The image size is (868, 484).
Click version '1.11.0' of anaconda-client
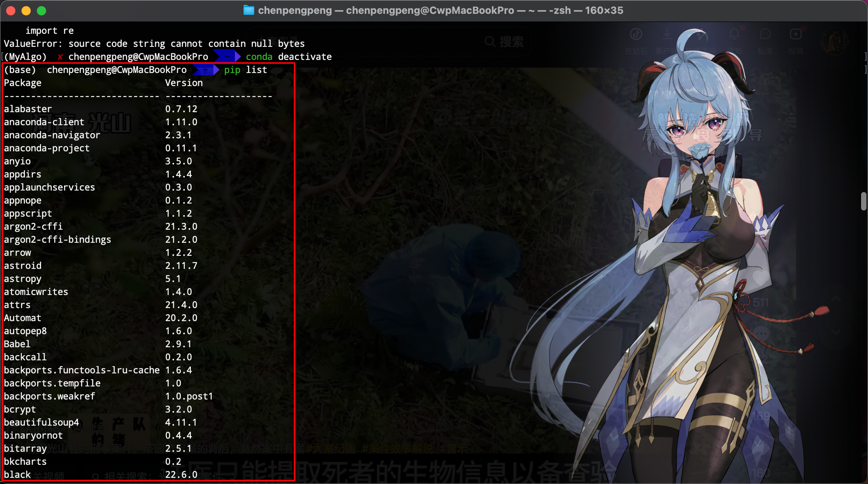pyautogui.click(x=181, y=122)
